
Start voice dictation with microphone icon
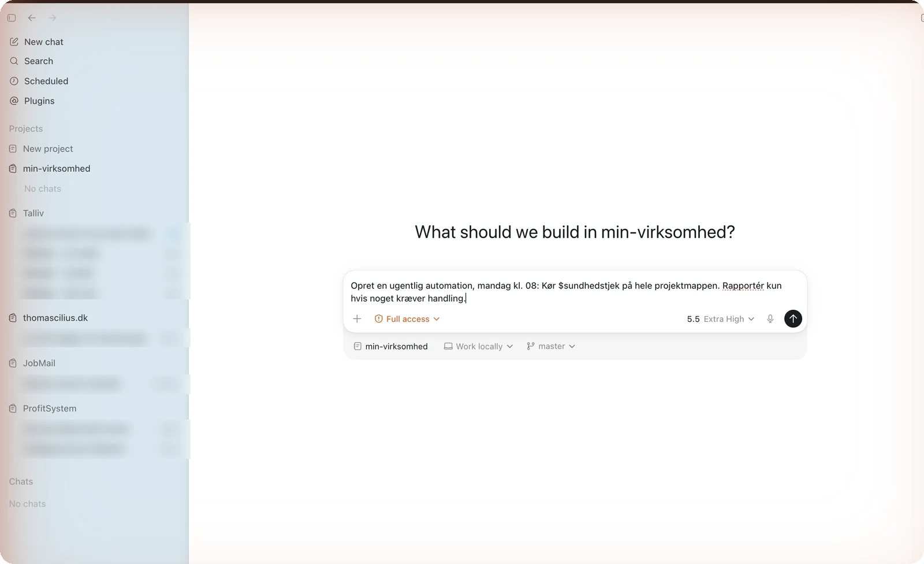770,319
